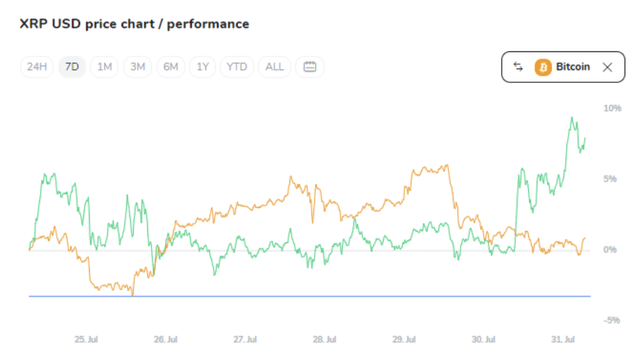Click the Bitcoin comparison label
Screen dimensions: 643x364
point(573,67)
